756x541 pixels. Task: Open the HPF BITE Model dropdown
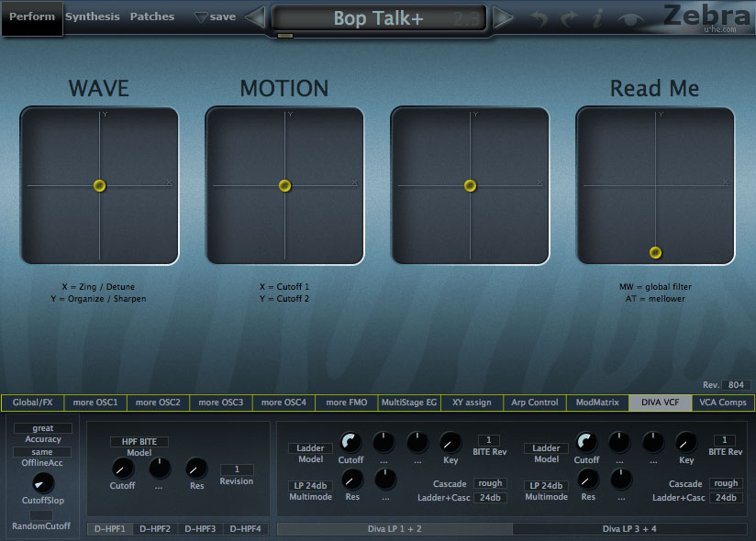point(139,442)
